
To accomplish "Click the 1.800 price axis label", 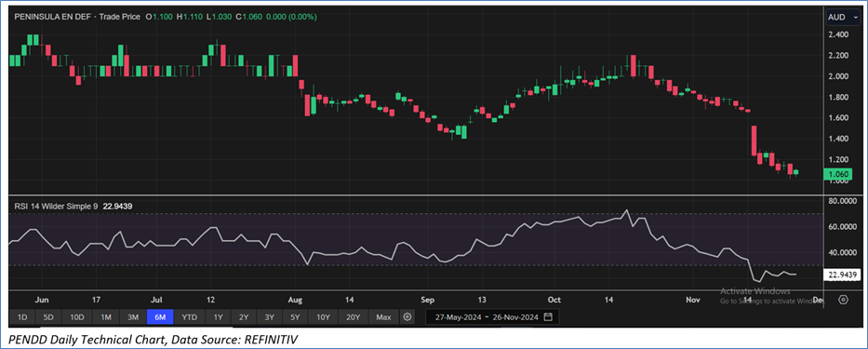I will tap(838, 97).
